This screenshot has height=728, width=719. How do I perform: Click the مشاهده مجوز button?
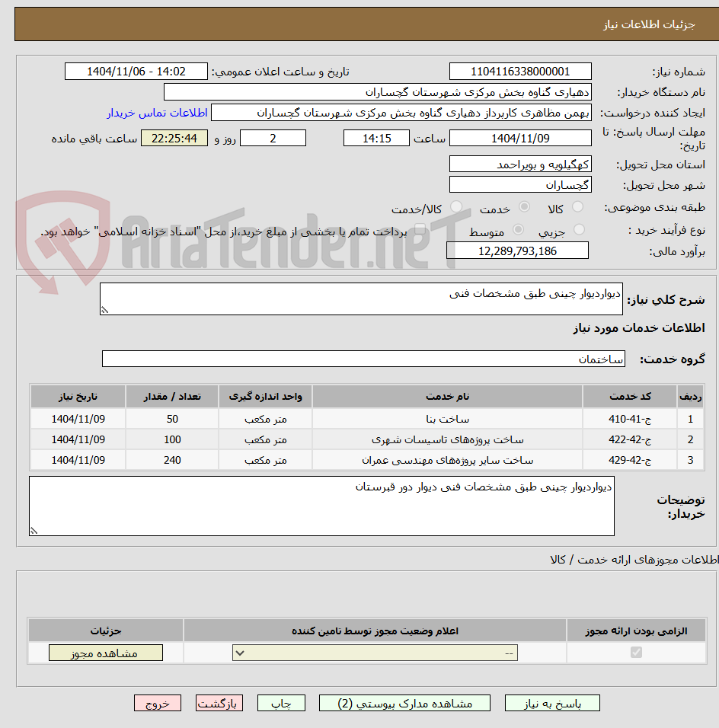[x=105, y=653]
